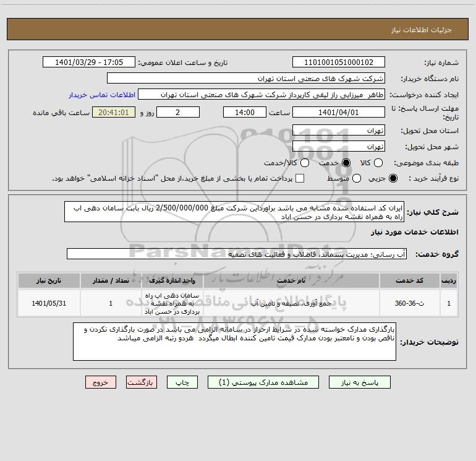This screenshot has height=461, width=476.
Task: Click the بازگشت back button
Action: (x=142, y=382)
